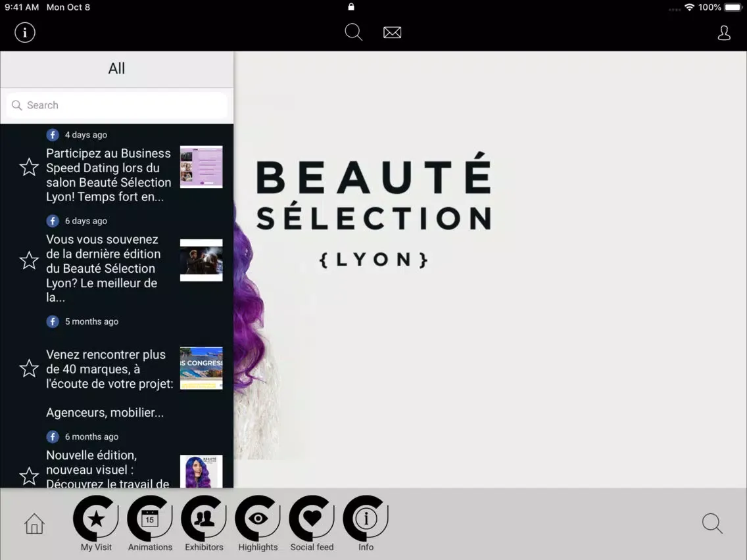Open messages via the envelope icon

pyautogui.click(x=393, y=32)
